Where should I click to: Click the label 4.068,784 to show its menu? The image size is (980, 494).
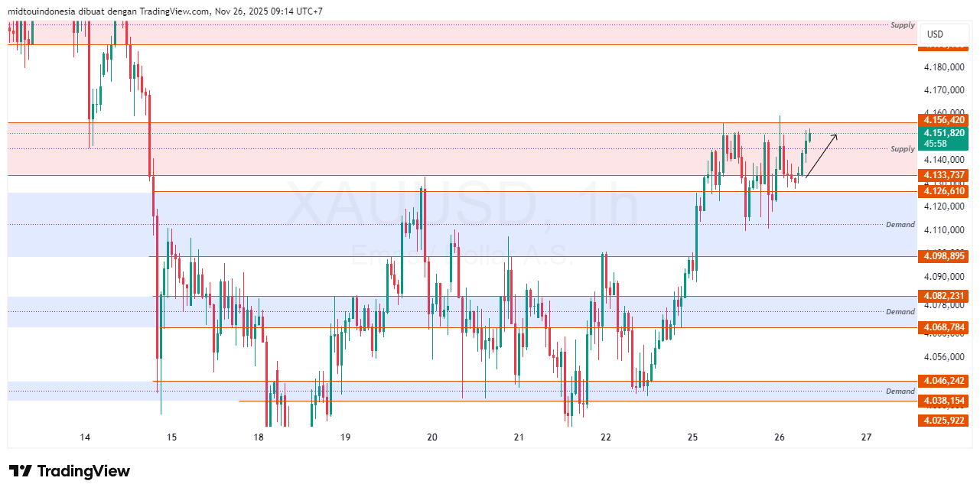pyautogui.click(x=943, y=328)
